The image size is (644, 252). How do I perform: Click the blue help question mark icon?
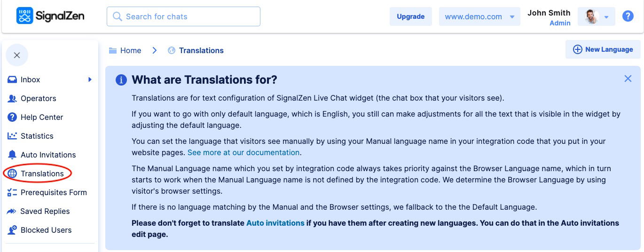click(x=628, y=16)
